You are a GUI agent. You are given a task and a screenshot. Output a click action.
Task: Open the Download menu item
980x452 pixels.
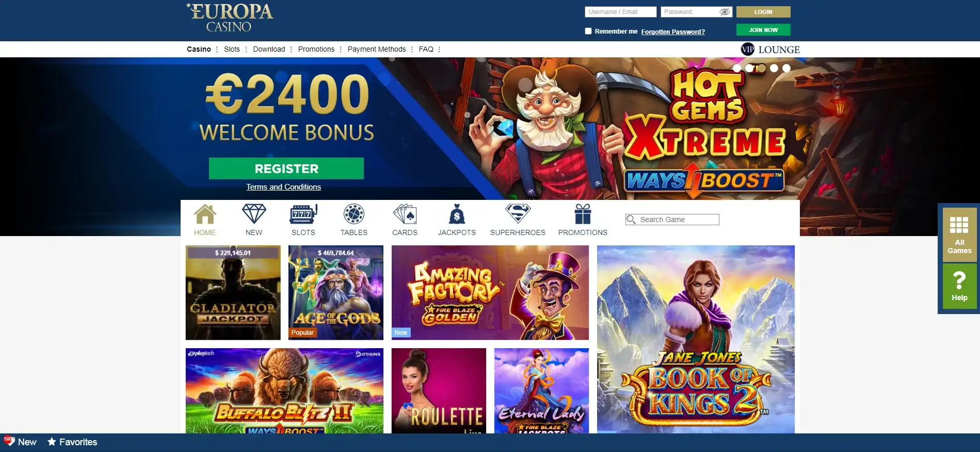[269, 49]
